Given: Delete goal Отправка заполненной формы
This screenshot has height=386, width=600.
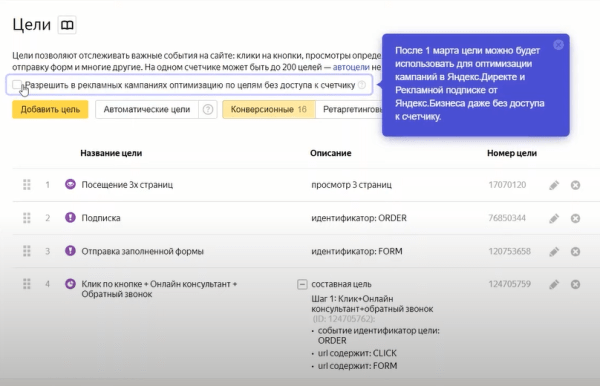Looking at the screenshot, I should coord(575,252).
